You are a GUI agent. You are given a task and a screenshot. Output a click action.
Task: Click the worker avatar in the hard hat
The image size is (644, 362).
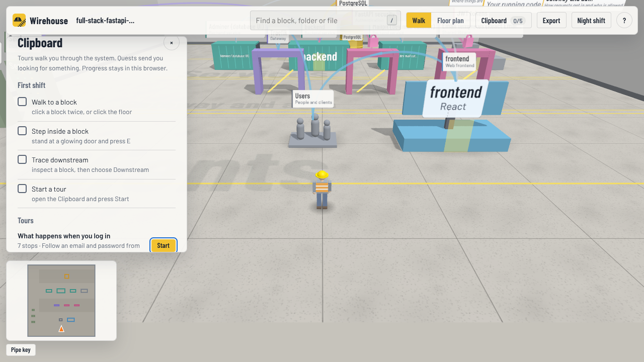[x=322, y=190]
